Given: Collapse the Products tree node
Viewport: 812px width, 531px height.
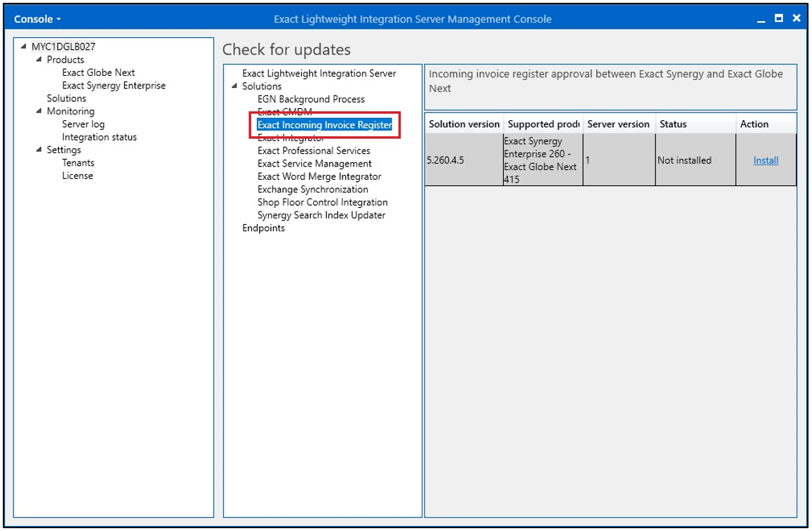Looking at the screenshot, I should (39, 60).
